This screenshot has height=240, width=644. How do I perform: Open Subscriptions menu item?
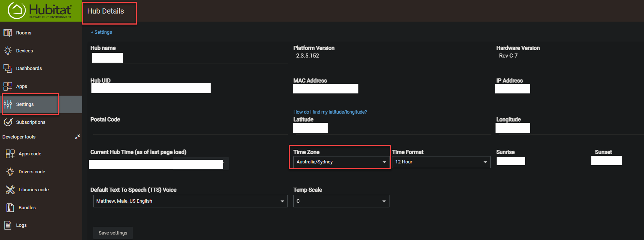pos(31,122)
